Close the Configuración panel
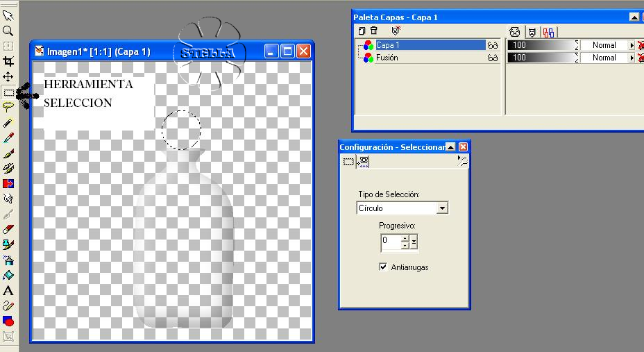 pyautogui.click(x=463, y=147)
